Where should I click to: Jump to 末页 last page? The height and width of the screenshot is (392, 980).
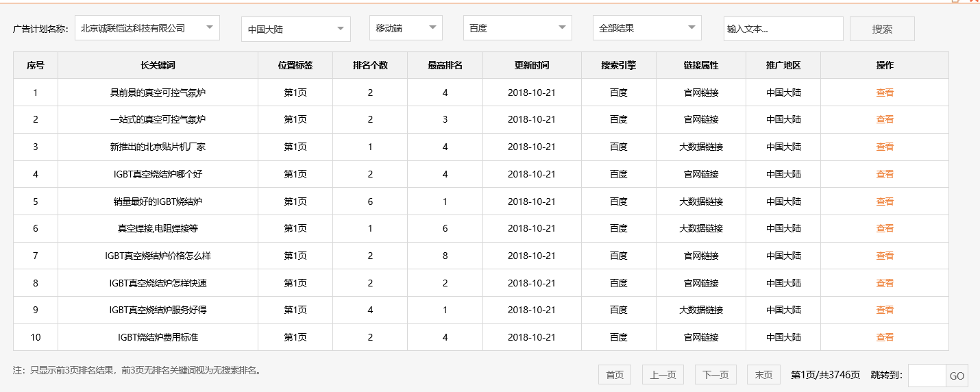pos(763,375)
